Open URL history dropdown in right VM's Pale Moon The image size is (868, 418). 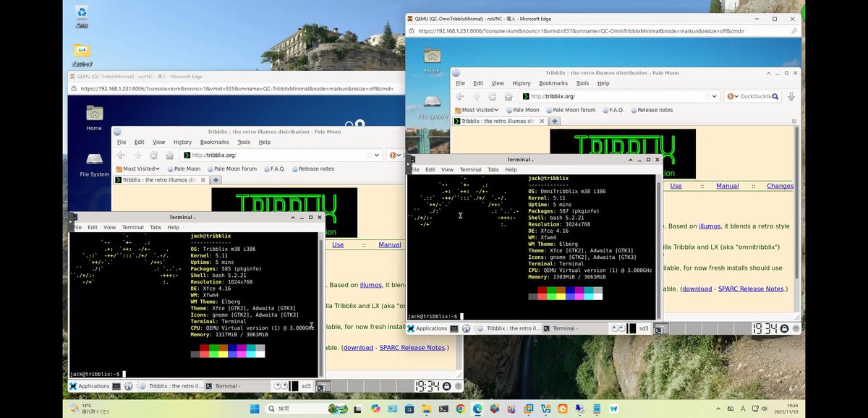pos(716,96)
